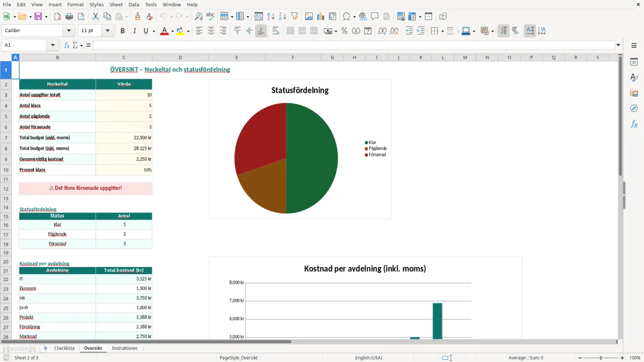Remove decimal place icon
Image resolution: width=644 pixels, height=362 pixels.
pos(394,31)
